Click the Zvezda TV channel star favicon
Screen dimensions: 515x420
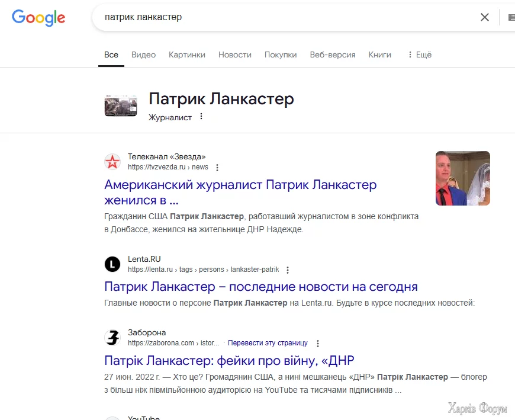click(x=112, y=162)
